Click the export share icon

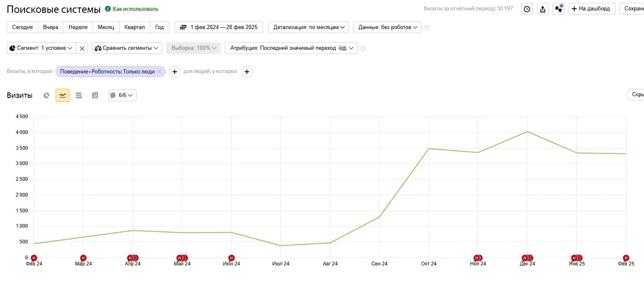point(543,9)
